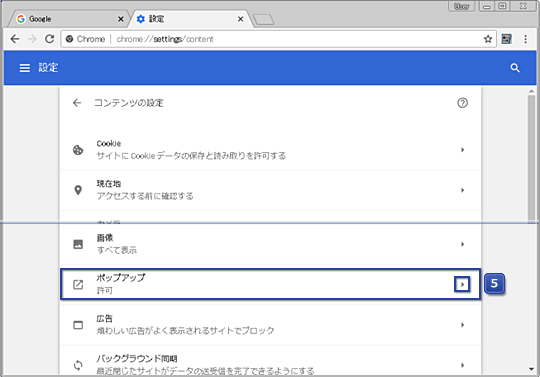Close the Google tab

pos(121,19)
